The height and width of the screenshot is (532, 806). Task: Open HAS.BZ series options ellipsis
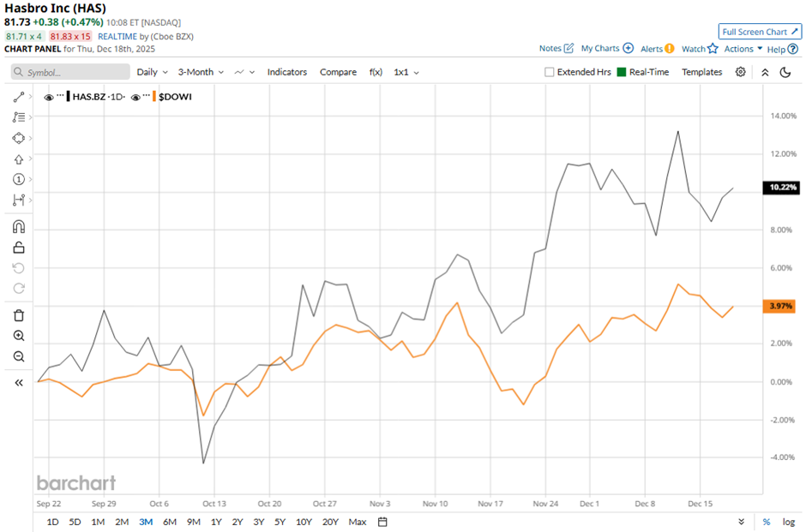click(61, 95)
